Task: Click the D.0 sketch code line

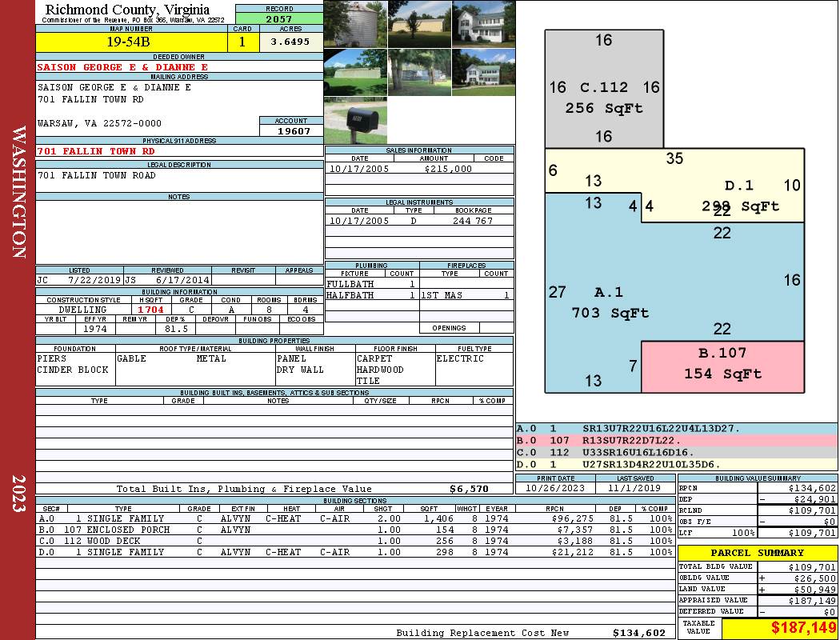Action: click(x=677, y=464)
